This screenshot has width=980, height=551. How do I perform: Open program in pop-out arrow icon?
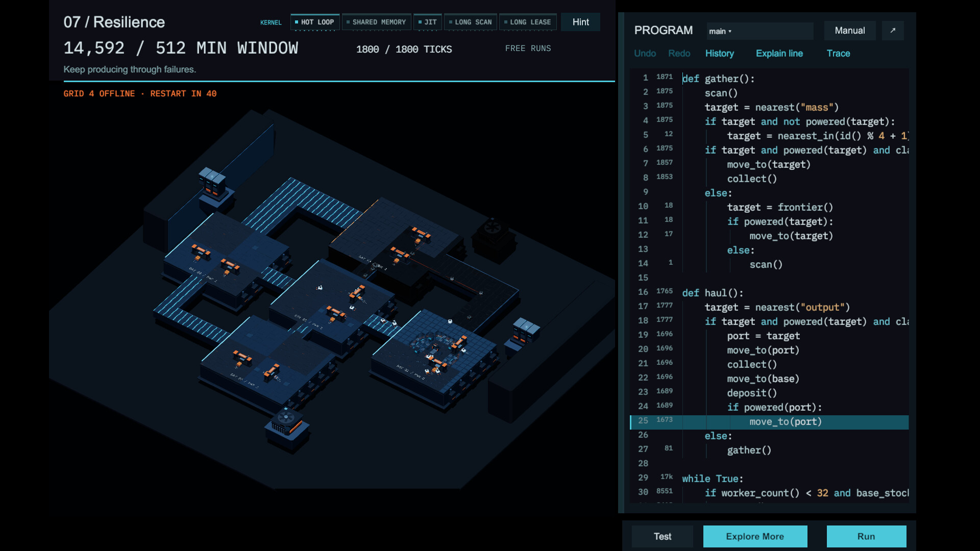(893, 31)
